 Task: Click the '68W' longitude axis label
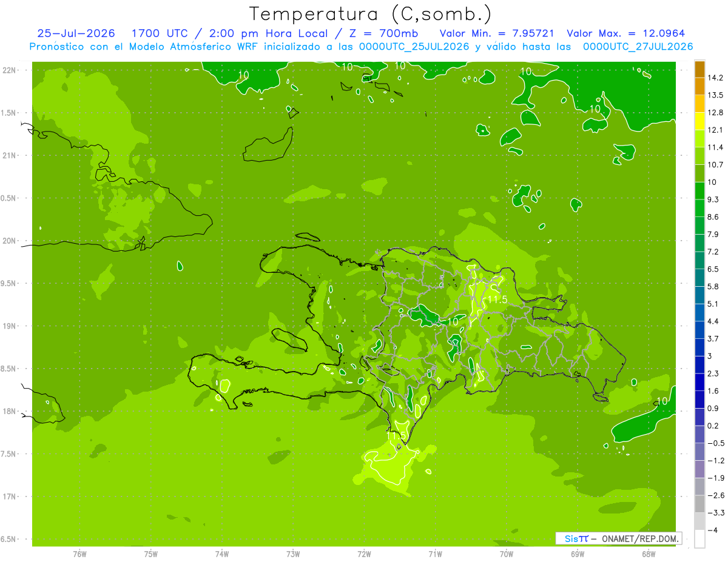click(649, 554)
